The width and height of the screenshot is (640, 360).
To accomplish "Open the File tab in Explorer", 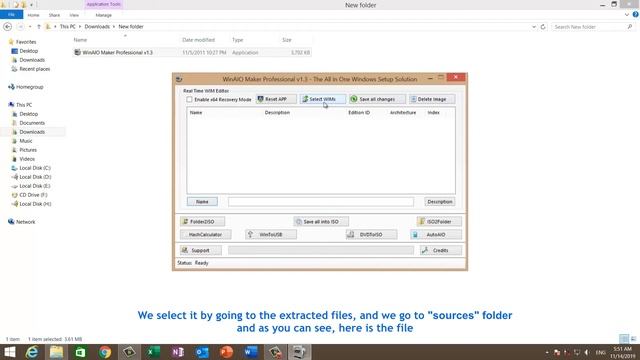I will 11,15.
